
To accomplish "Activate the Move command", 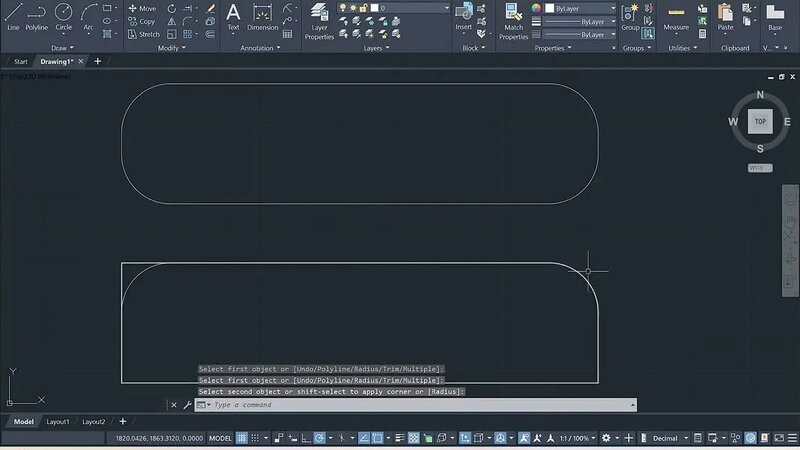I will point(142,8).
